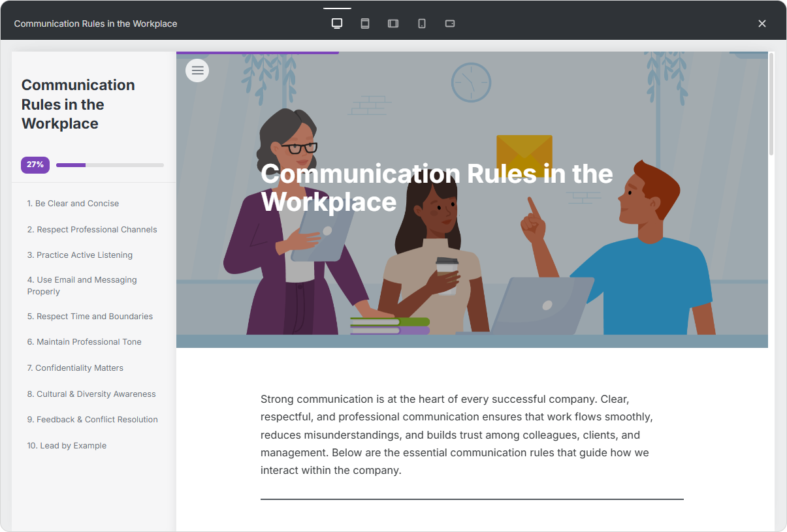
Task: Click the course progress bar in sidebar
Action: coord(110,165)
